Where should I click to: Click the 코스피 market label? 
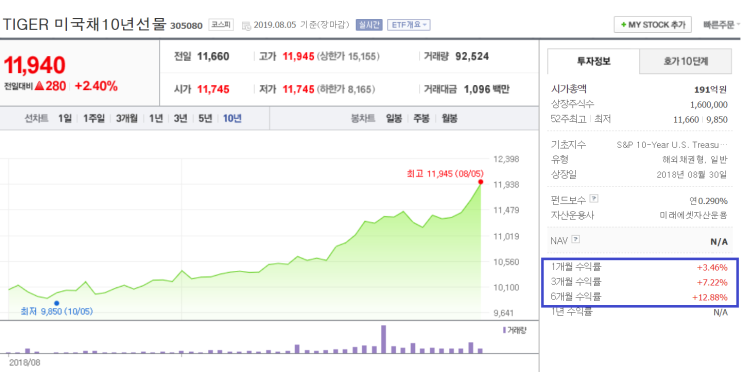[x=221, y=25]
